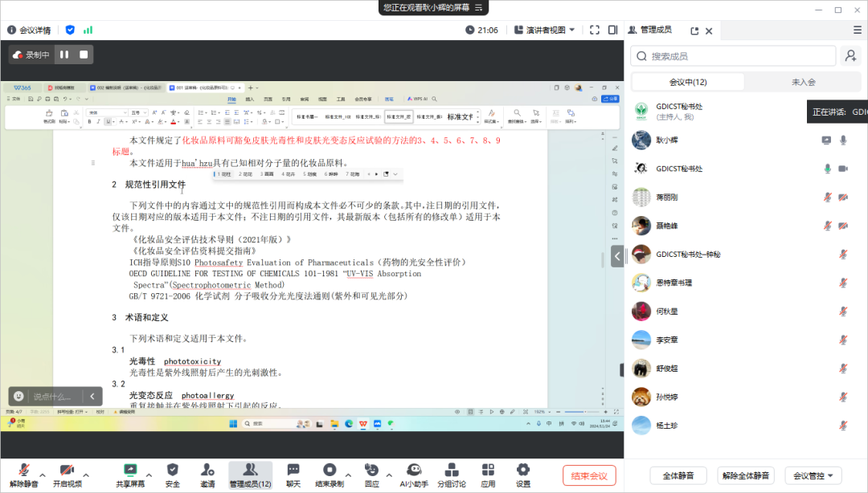The image size is (868, 493).
Task: Unmute 聂艳峰's microphone
Action: (828, 226)
